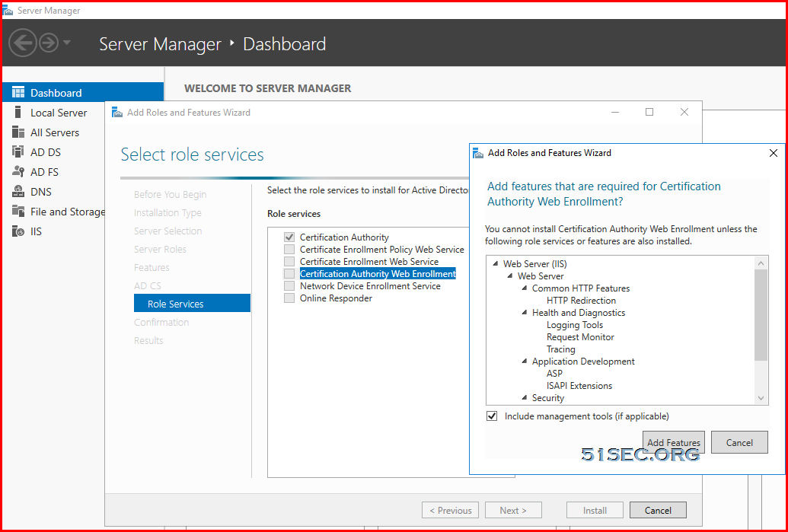Minimize the Select role services wizard window

616,112
